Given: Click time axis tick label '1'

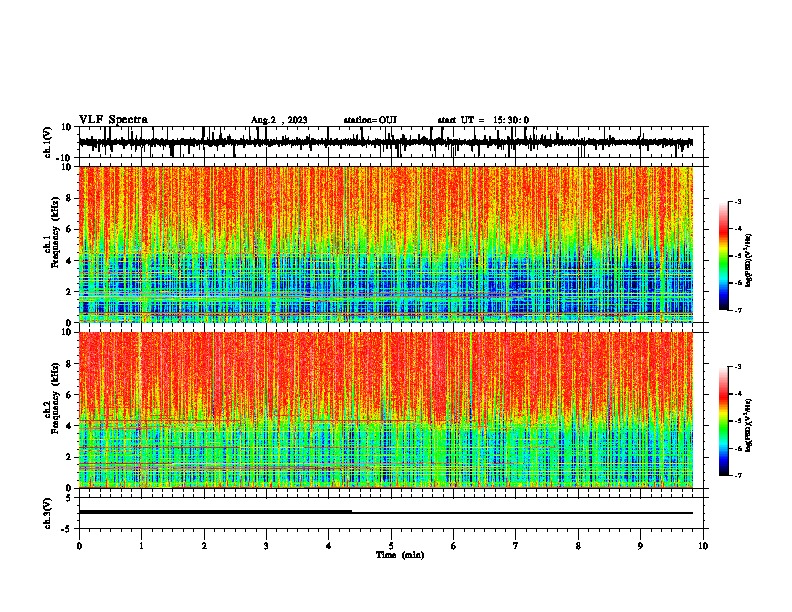Looking at the screenshot, I should [x=141, y=546].
